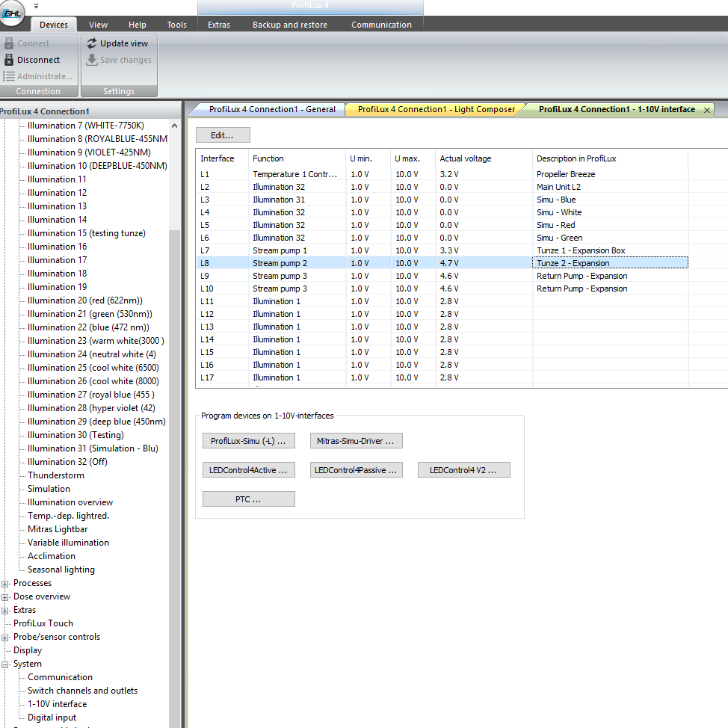Open the Tools ribbon tab
This screenshot has height=728, width=728.
pos(177,25)
